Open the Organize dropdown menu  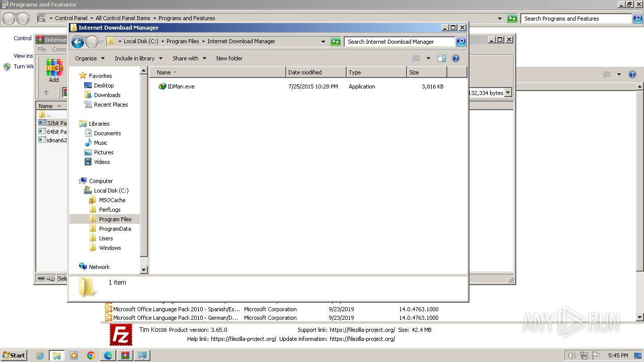tap(90, 58)
